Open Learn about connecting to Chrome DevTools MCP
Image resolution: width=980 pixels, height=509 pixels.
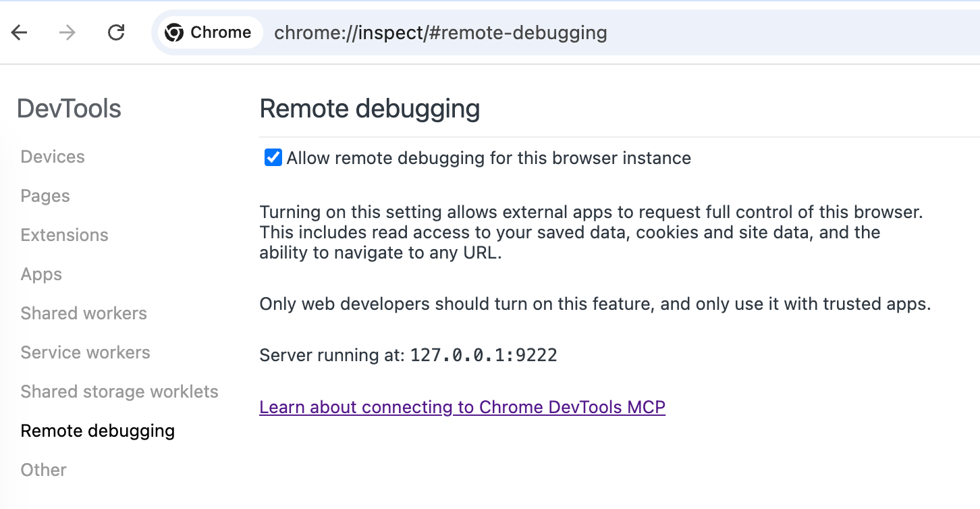point(462,407)
